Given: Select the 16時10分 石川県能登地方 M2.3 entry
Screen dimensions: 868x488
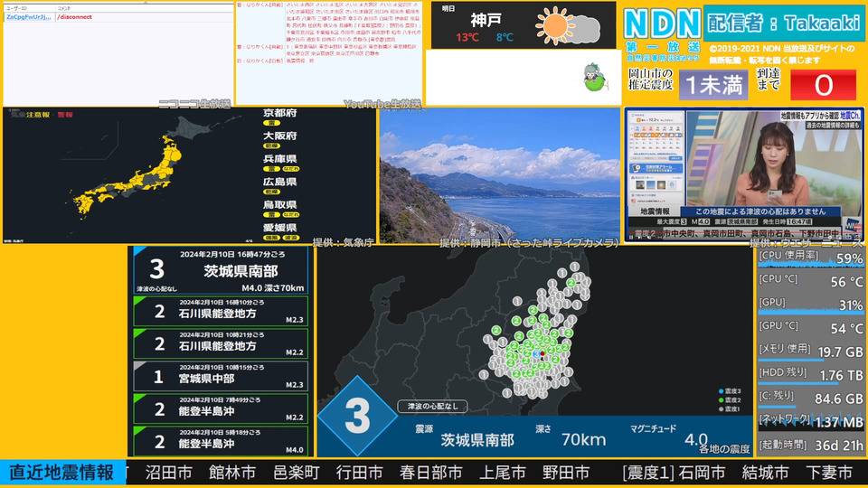Looking at the screenshot, I should (x=221, y=311).
